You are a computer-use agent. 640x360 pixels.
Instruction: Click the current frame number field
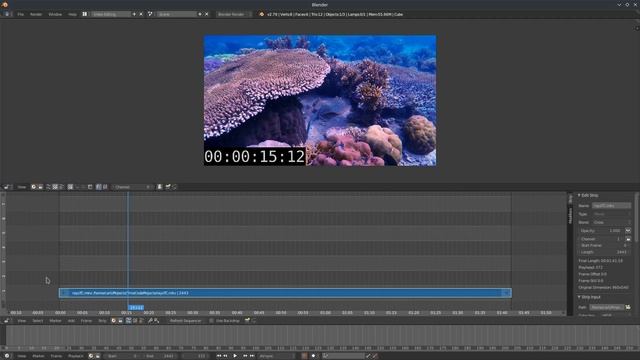[195, 356]
